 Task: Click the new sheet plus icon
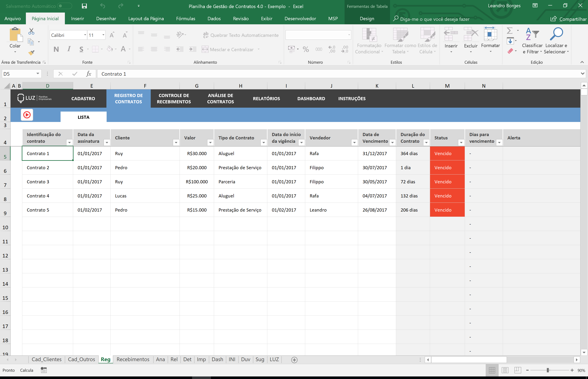(x=294, y=360)
